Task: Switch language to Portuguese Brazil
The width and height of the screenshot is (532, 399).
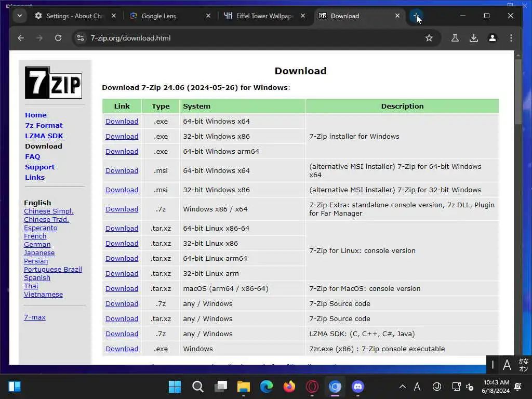Action: click(x=52, y=270)
